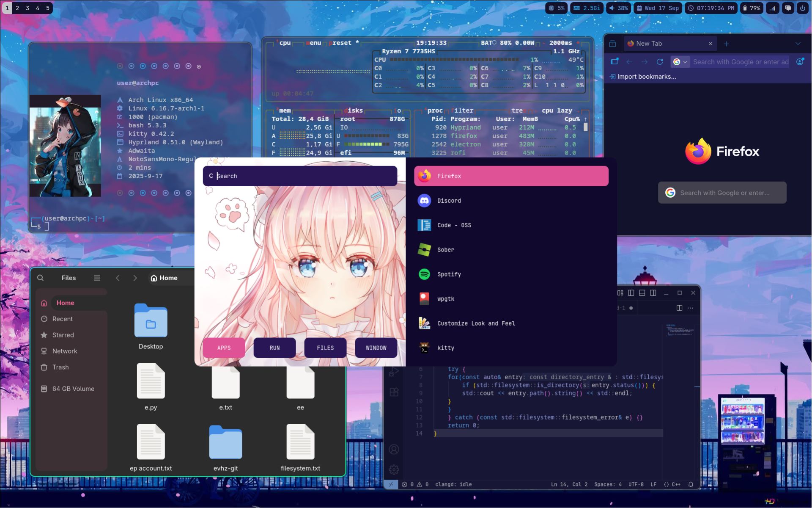Open the Home path button in Files
Image resolution: width=812 pixels, height=508 pixels.
pos(164,278)
